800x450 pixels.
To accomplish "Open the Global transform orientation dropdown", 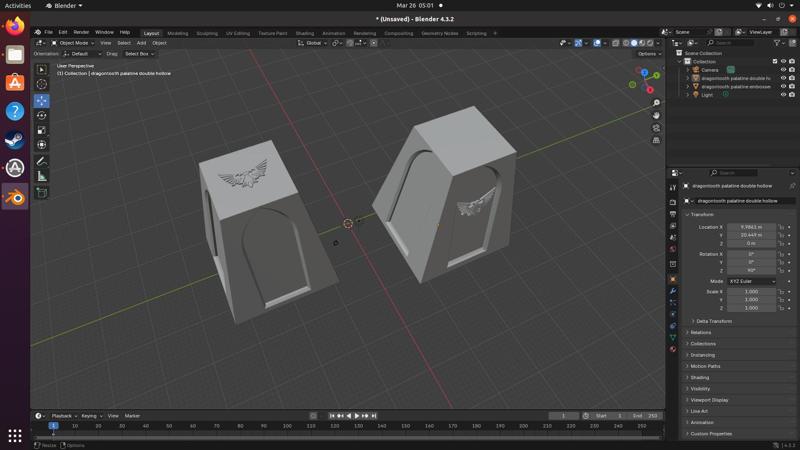I will pos(312,43).
